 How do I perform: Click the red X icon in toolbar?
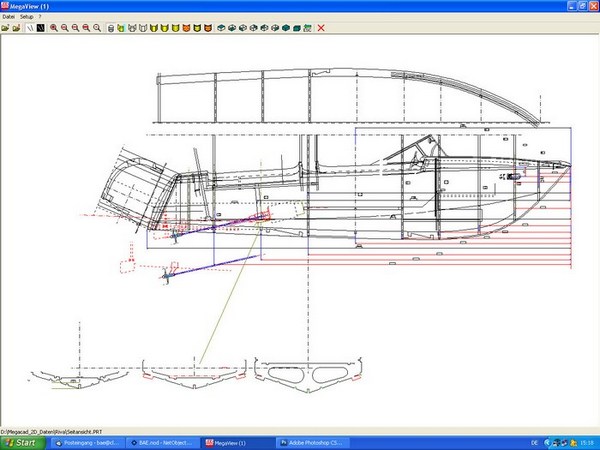pos(320,28)
